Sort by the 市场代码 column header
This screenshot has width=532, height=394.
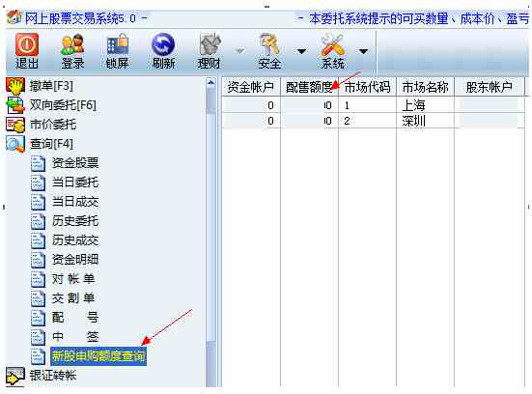[x=368, y=87]
